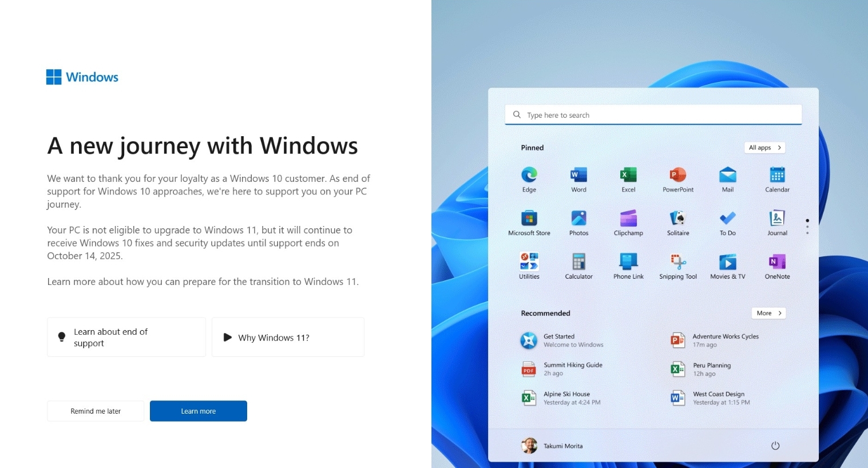Click the '2h ago' timestamp
Image resolution: width=868 pixels, height=468 pixels.
click(x=553, y=373)
